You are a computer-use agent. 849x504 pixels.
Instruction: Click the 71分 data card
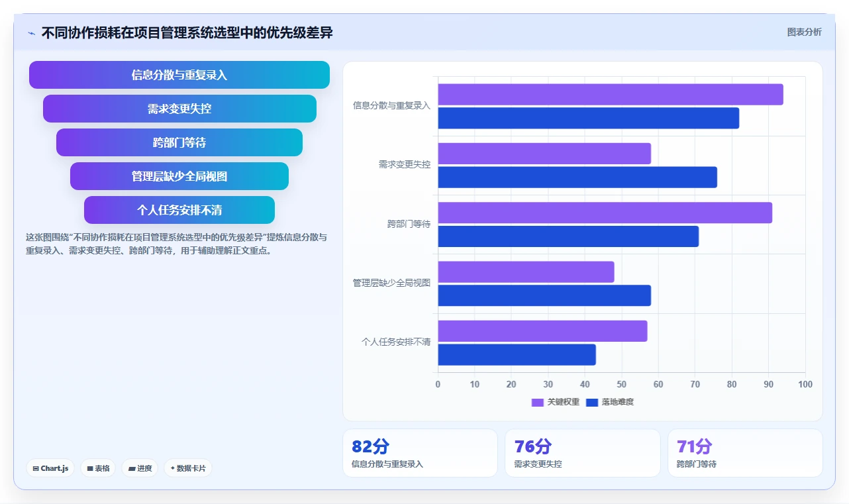click(745, 453)
